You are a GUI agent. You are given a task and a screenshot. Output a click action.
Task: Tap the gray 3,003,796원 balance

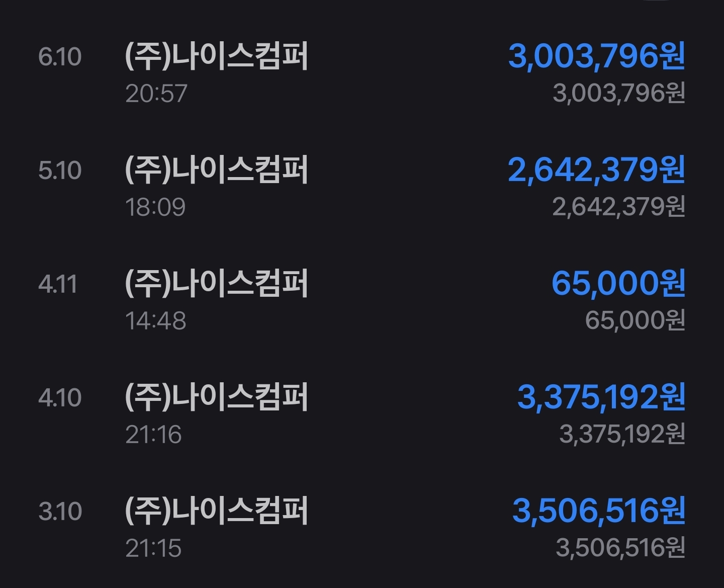click(619, 93)
